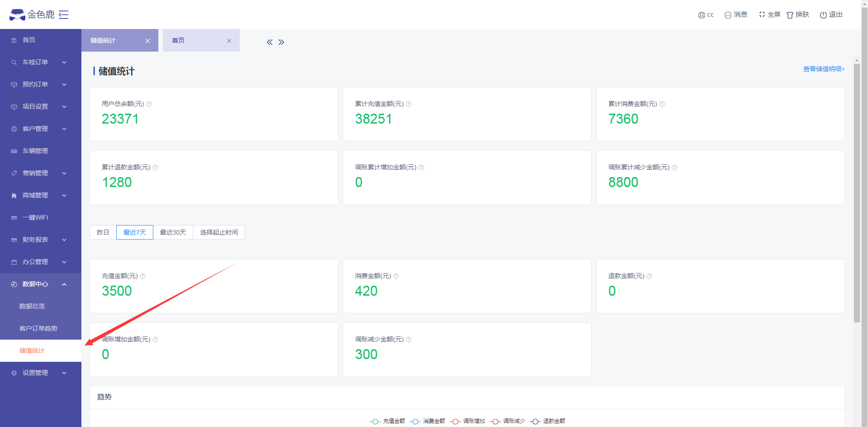Viewport: 868px width, 427px height.
Task: Collapse sidebar with the menu fold icon
Action: coord(64,15)
